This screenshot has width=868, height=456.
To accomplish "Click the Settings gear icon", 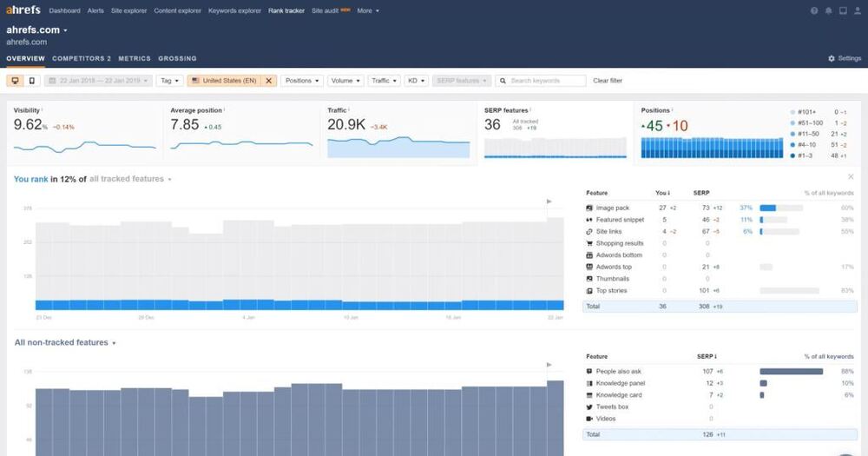I will pyautogui.click(x=831, y=58).
